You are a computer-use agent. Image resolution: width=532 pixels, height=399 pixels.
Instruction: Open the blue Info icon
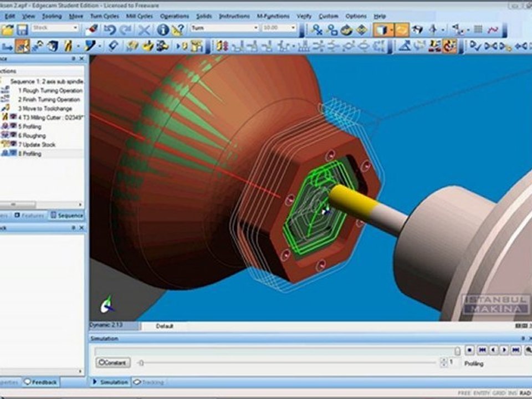coord(163,30)
